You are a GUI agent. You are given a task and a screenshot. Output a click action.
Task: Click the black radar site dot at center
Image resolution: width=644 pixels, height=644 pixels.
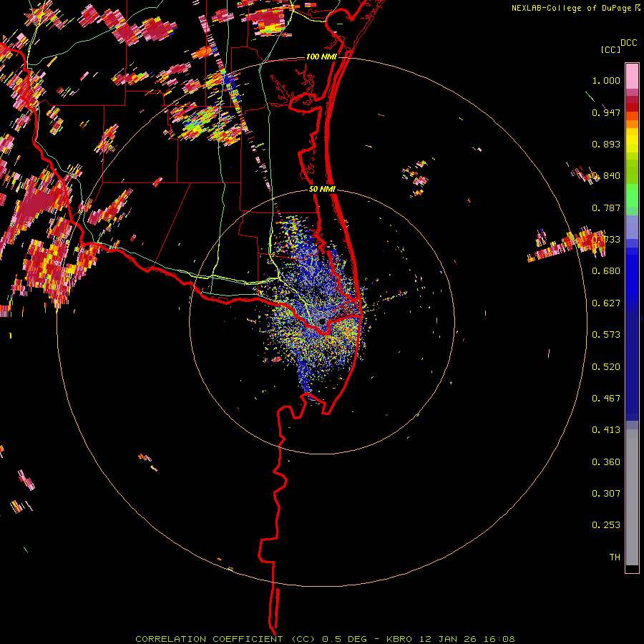tap(322, 321)
